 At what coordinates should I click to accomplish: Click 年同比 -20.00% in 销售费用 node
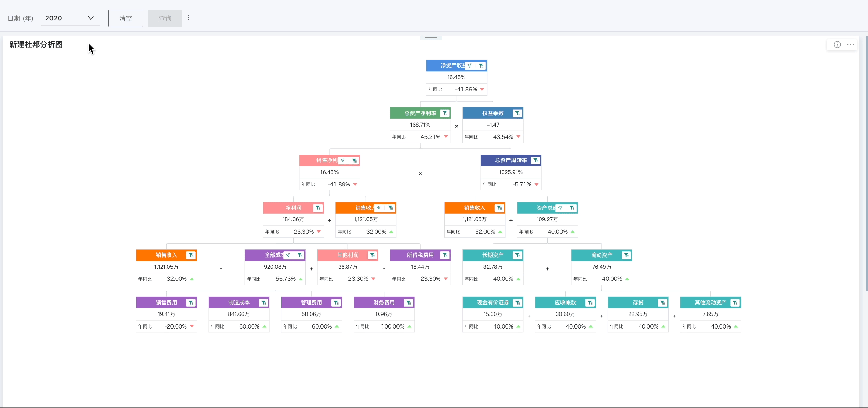[x=166, y=326]
